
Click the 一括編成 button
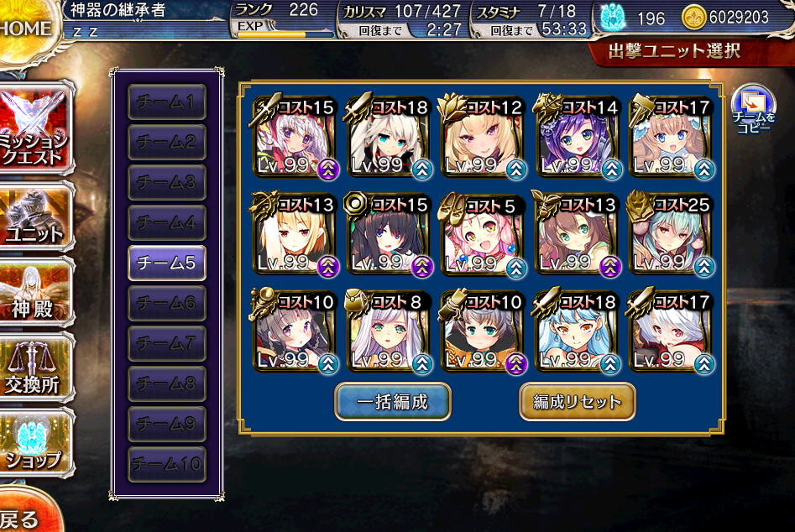click(x=392, y=402)
